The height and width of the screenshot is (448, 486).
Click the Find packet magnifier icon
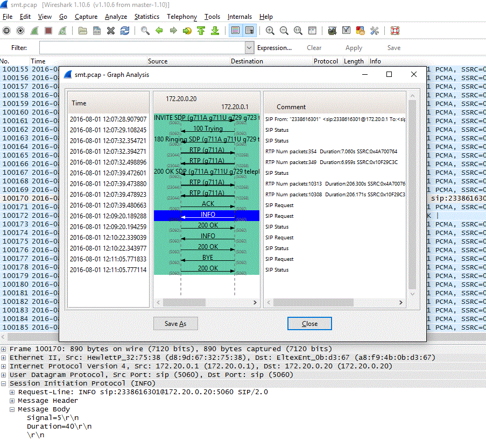[x=145, y=31]
